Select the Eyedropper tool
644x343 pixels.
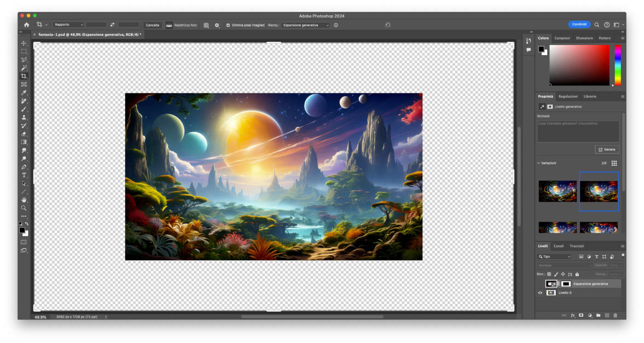click(24, 93)
